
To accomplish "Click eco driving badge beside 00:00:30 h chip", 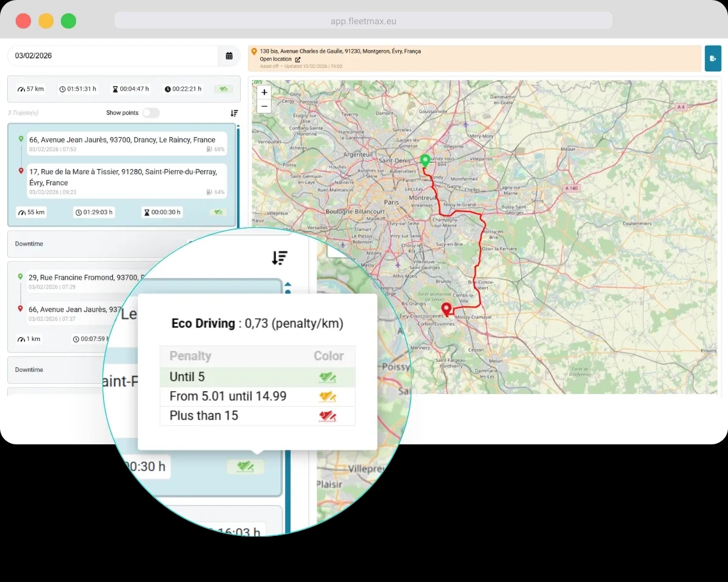I will click(218, 212).
